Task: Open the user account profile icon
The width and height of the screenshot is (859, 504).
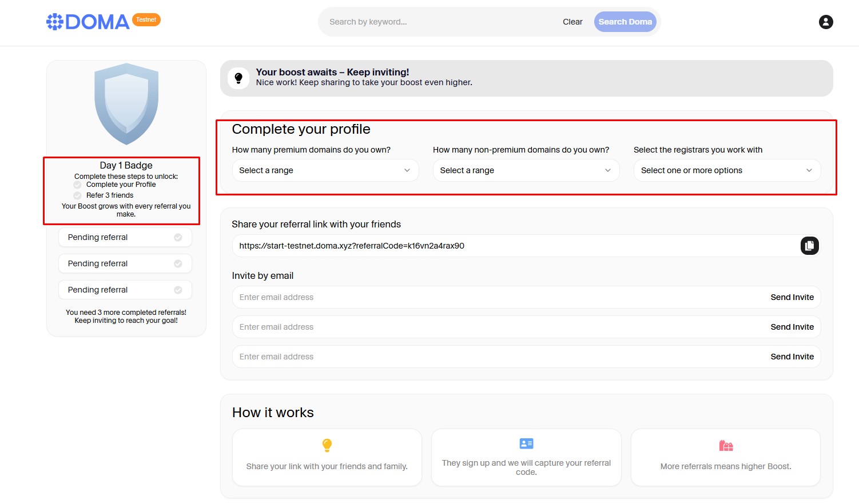Action: pos(825,22)
